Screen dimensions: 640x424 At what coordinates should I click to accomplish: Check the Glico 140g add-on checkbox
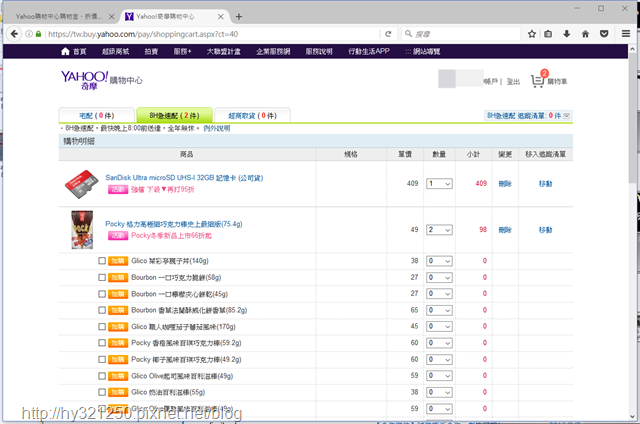pyautogui.click(x=102, y=261)
